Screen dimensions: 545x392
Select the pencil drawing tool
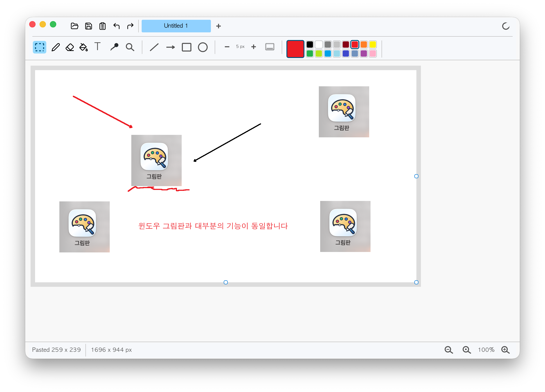tap(56, 47)
